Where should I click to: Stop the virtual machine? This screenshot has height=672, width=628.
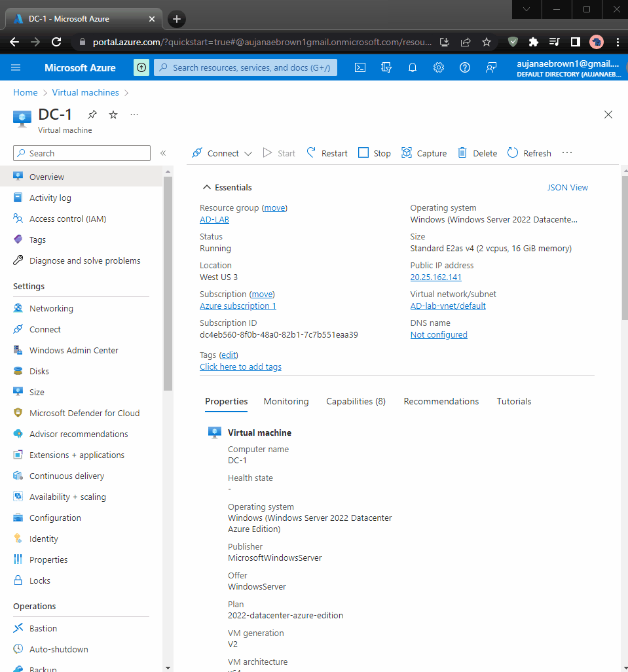coord(374,153)
